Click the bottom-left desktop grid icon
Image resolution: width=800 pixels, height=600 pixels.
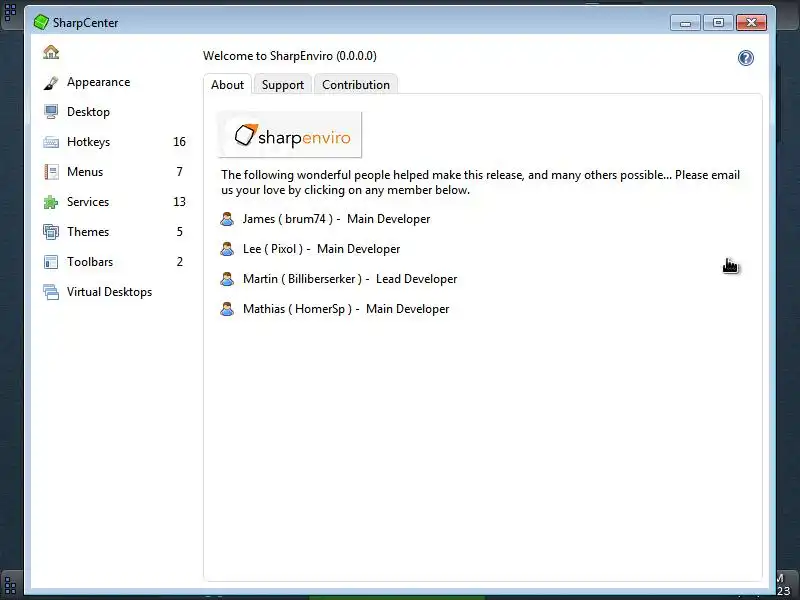[x=10, y=585]
